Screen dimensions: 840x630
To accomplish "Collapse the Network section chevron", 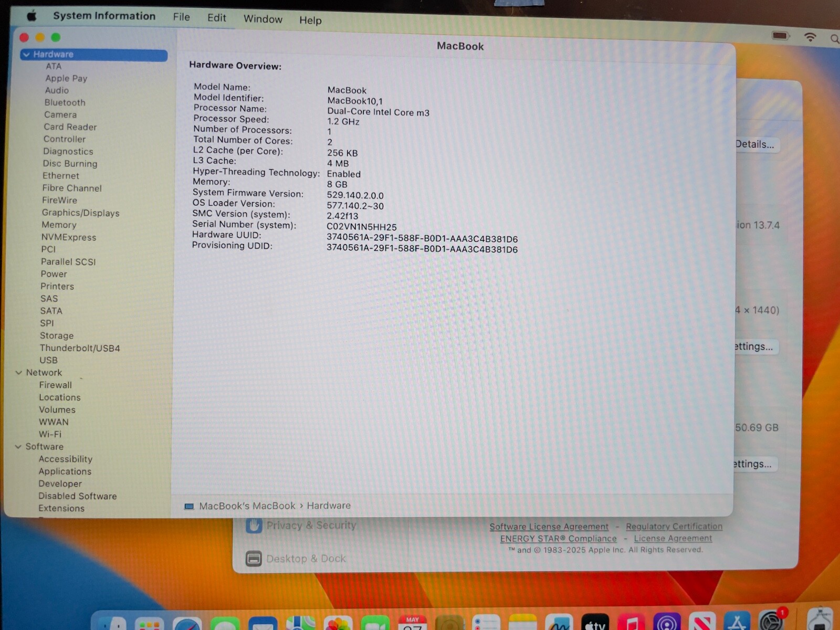I will [x=19, y=372].
